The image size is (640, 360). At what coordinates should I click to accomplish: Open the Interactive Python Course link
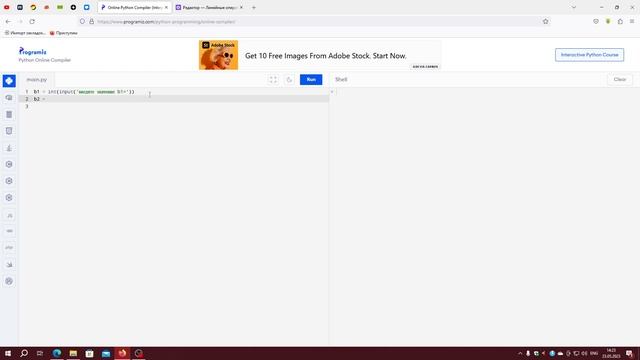click(x=589, y=55)
